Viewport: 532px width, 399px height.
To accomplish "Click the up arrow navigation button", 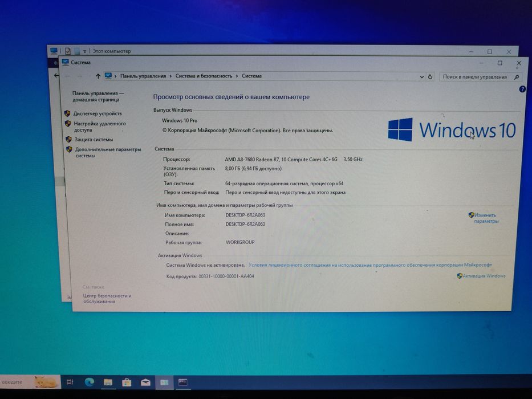I will [98, 76].
